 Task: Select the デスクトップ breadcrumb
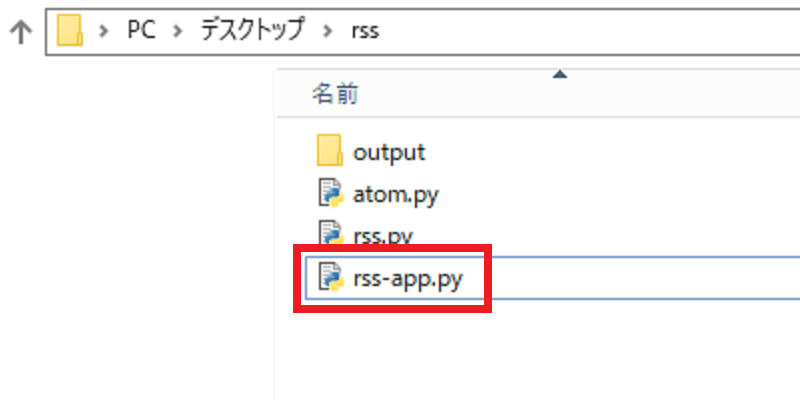pos(253,30)
